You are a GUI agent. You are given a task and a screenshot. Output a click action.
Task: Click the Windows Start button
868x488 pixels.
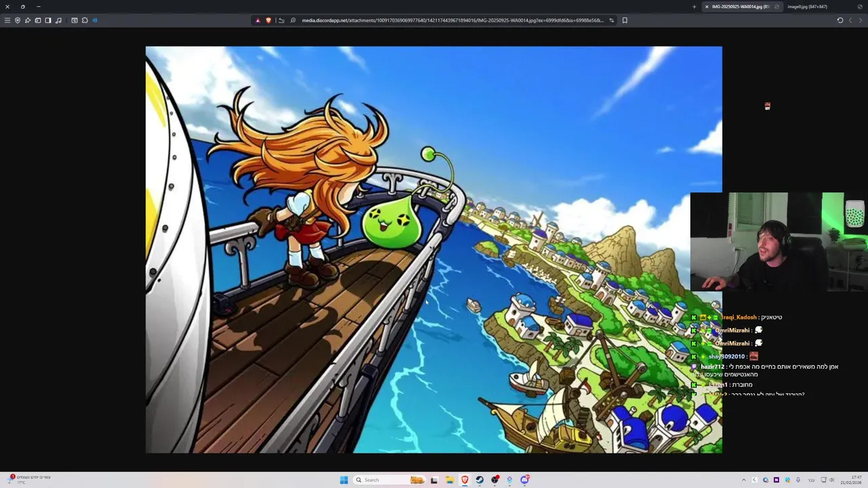[344, 480]
